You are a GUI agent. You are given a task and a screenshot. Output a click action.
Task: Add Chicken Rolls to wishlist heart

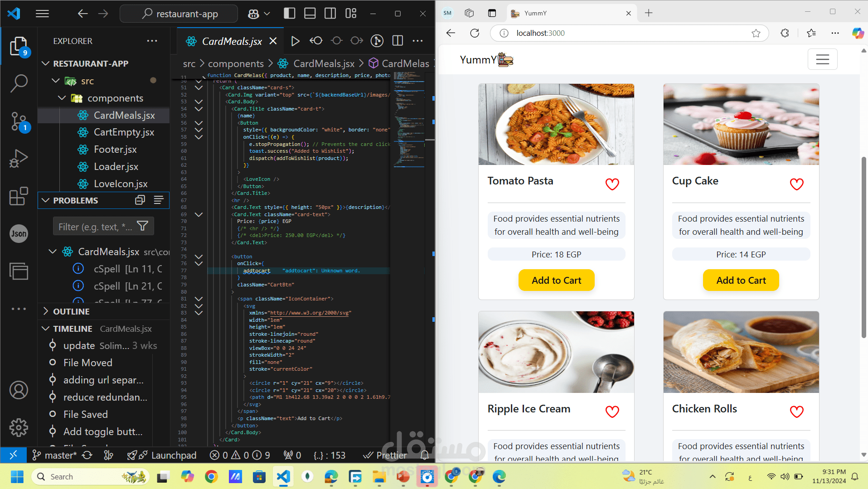796,412
